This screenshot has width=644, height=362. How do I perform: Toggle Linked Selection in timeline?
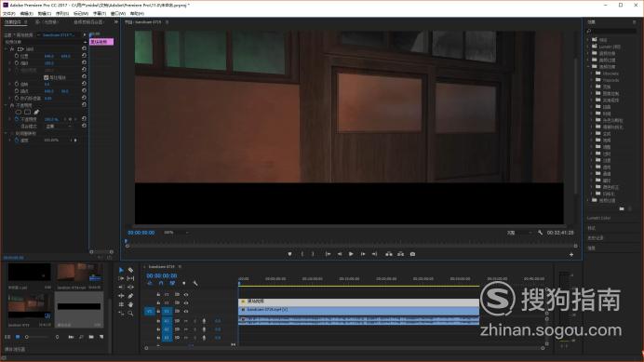click(172, 283)
